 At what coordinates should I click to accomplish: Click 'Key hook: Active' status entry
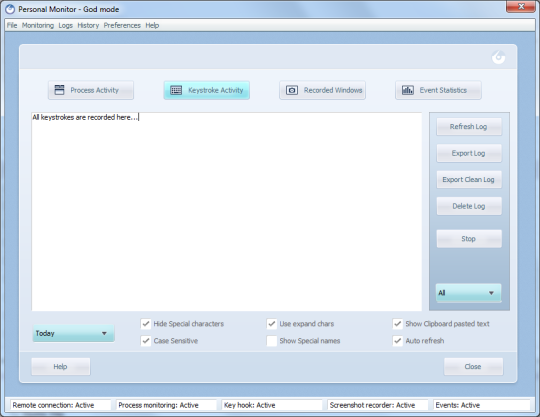272,405
